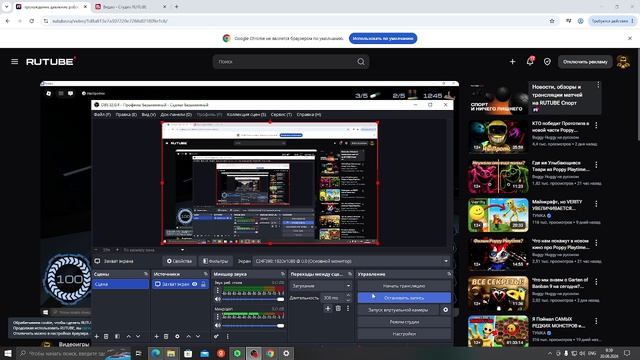Select the Сцена item in Scenes list
This screenshot has height=360, width=640.
pyautogui.click(x=120, y=284)
